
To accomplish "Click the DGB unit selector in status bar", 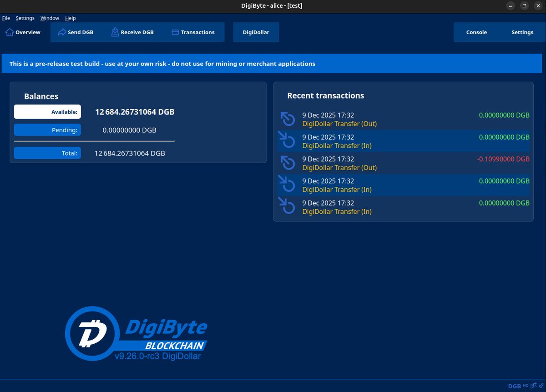I will (x=514, y=386).
